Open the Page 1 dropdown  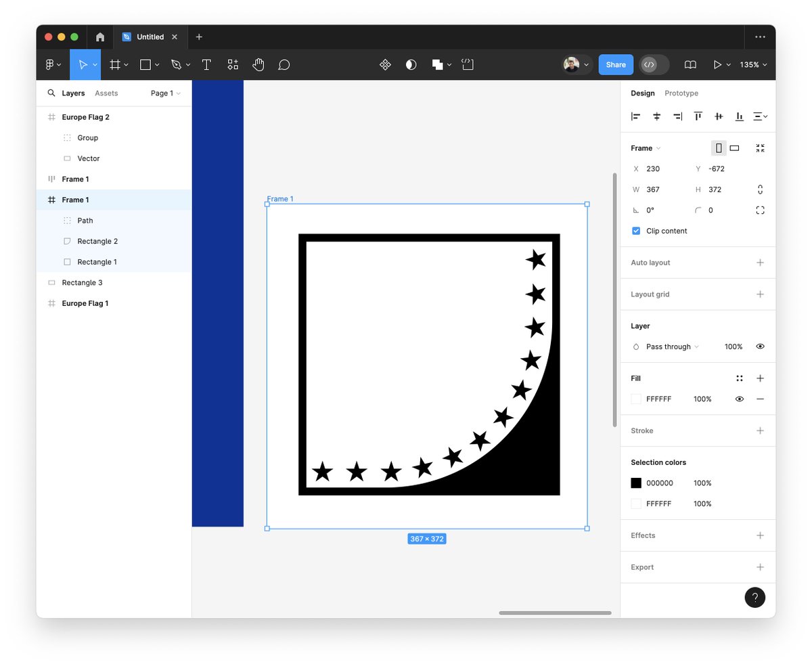[x=166, y=93]
